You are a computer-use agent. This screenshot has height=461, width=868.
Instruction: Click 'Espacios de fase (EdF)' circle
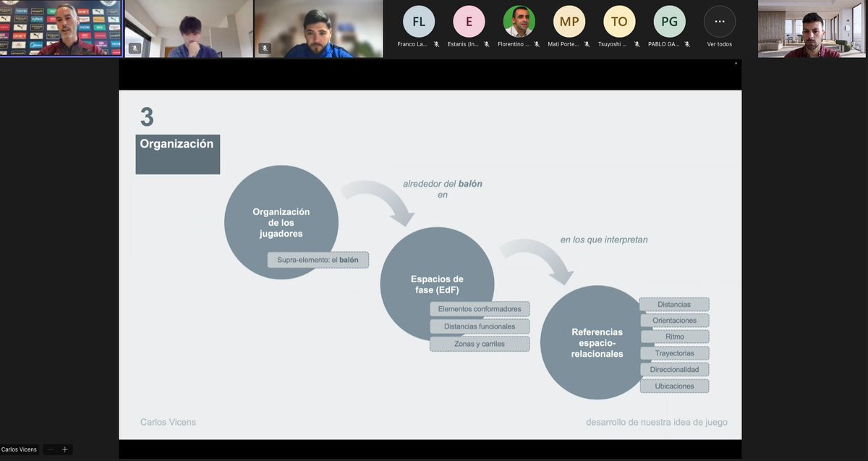pos(437,284)
